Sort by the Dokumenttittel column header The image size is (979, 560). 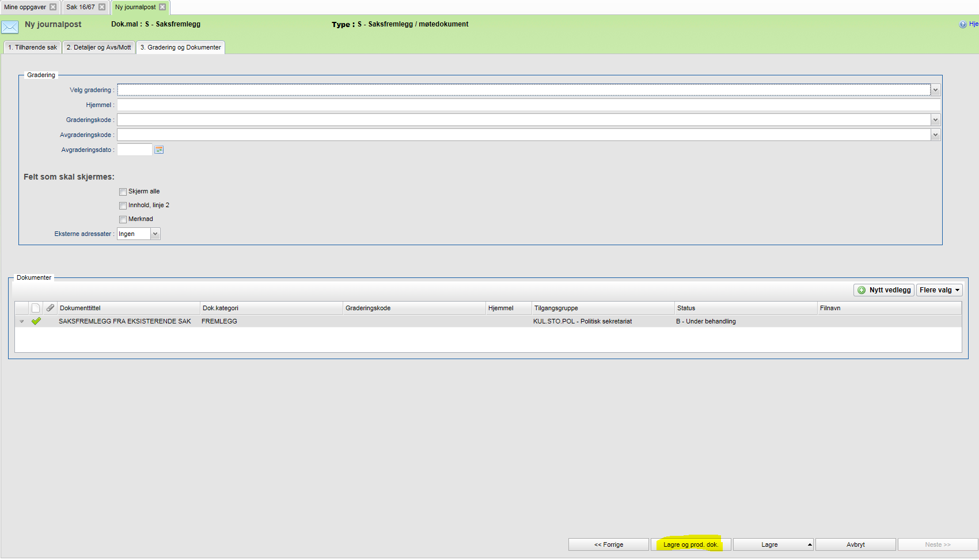(x=128, y=308)
